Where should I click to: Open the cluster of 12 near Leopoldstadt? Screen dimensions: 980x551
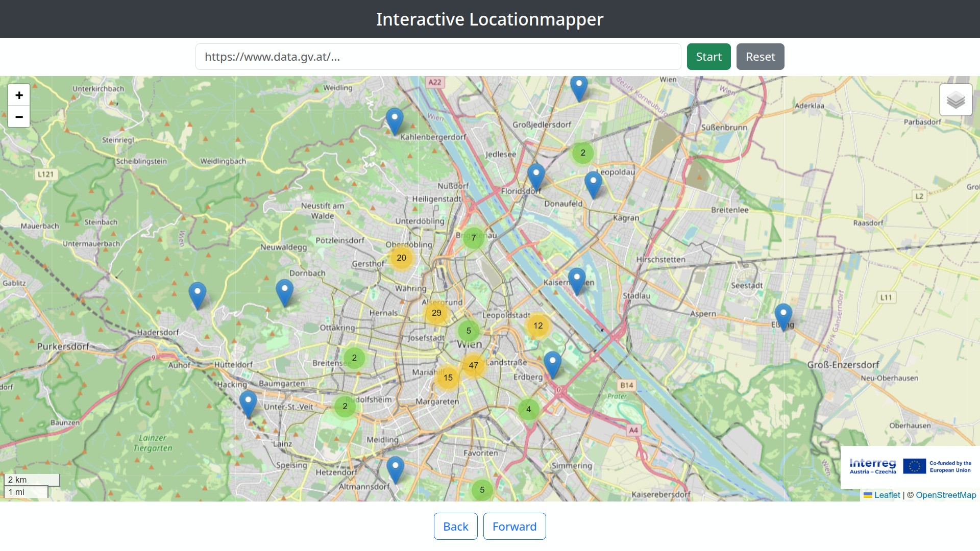(538, 325)
